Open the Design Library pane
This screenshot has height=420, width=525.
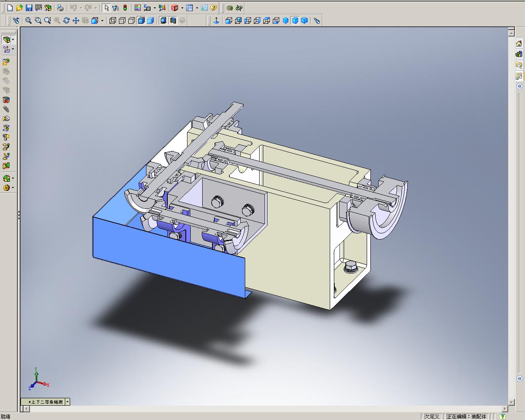[519, 54]
